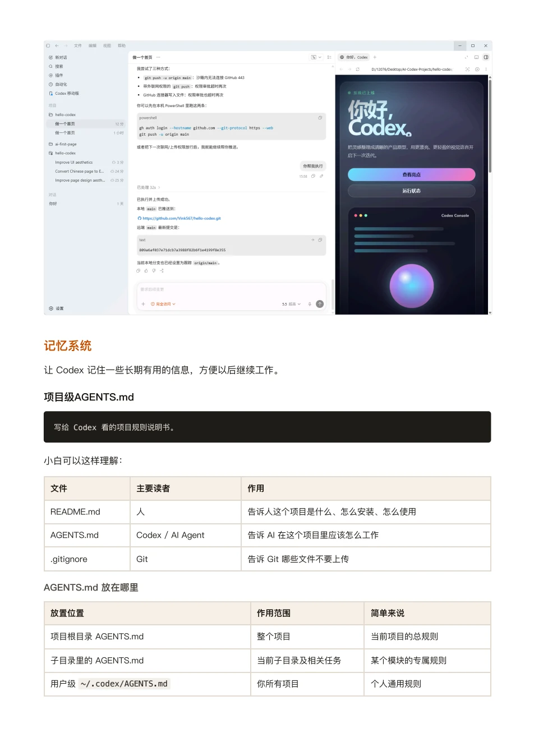534x756 pixels.
Task: Click the 运行状态 button in the preview
Action: pyautogui.click(x=412, y=191)
